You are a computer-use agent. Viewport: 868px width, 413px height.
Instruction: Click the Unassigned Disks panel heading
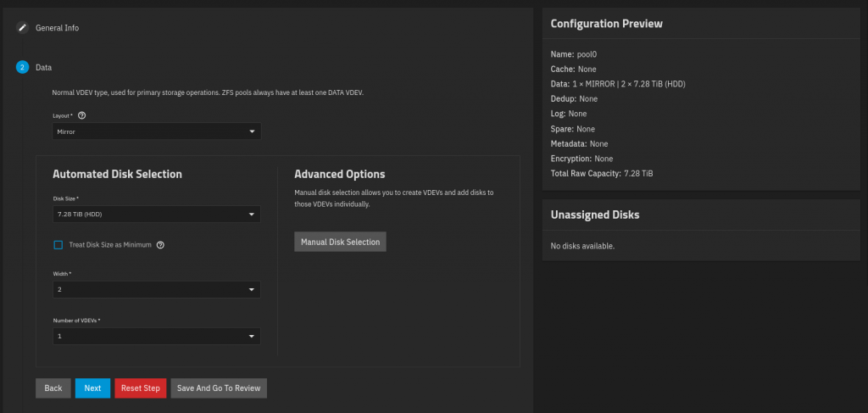tap(595, 215)
